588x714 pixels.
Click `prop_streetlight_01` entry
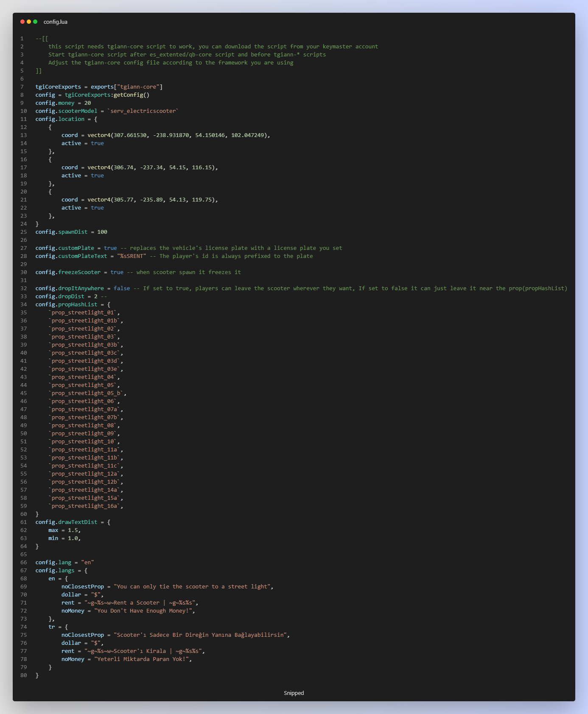pyautogui.click(x=84, y=313)
